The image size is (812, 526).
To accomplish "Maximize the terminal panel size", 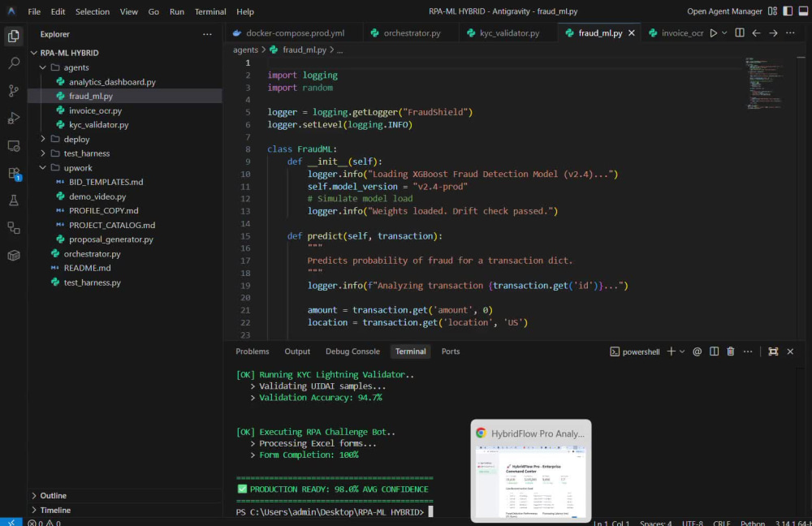I will click(x=773, y=351).
